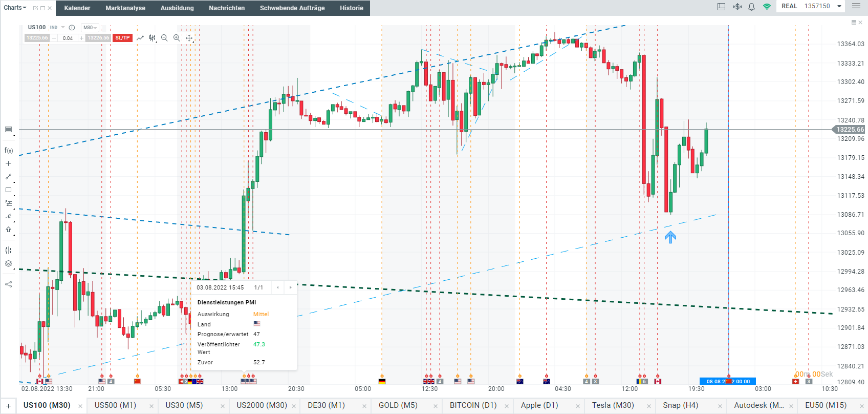Screen dimensions: 868x414
Task: Click the share chart icon
Action: [8, 284]
